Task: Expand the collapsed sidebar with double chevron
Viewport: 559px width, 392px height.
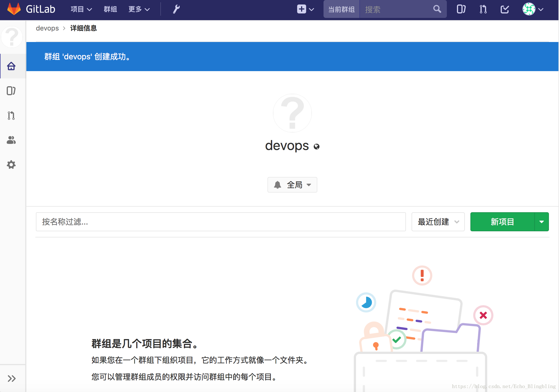Action: pos(11,379)
